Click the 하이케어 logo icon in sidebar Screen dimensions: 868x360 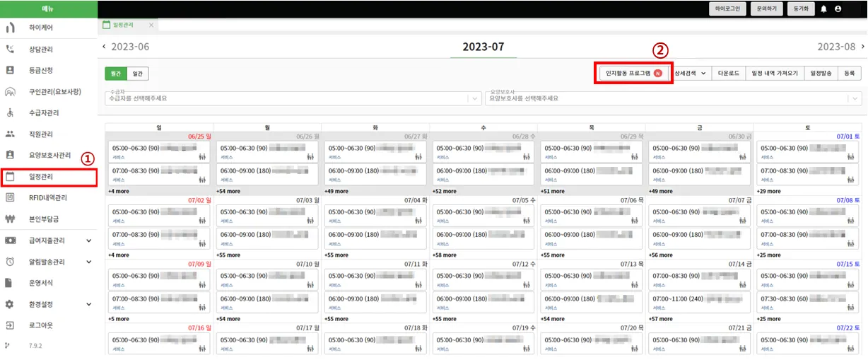point(10,28)
